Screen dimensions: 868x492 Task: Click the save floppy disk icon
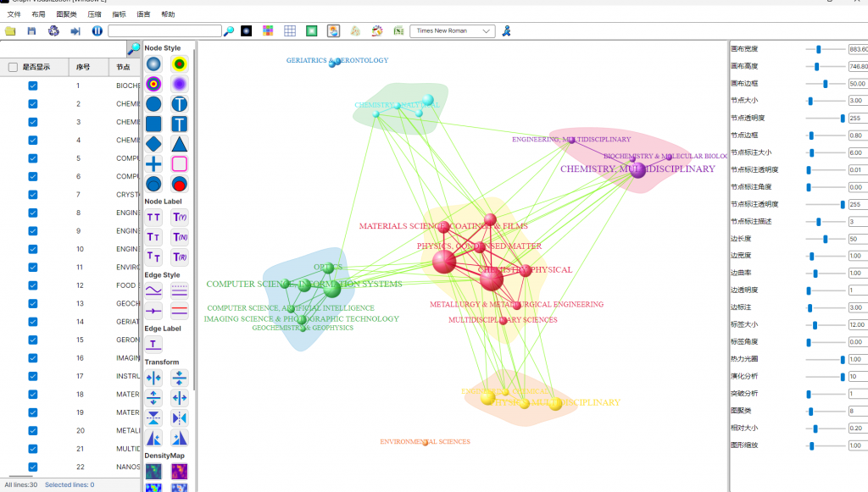(31, 31)
